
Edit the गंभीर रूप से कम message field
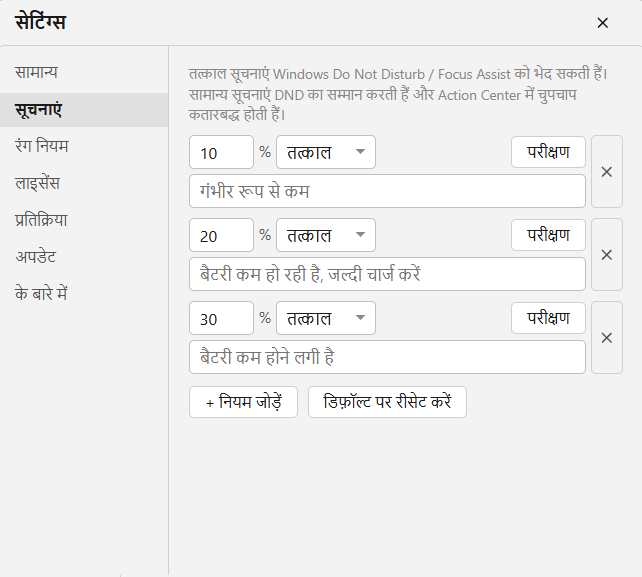click(387, 191)
